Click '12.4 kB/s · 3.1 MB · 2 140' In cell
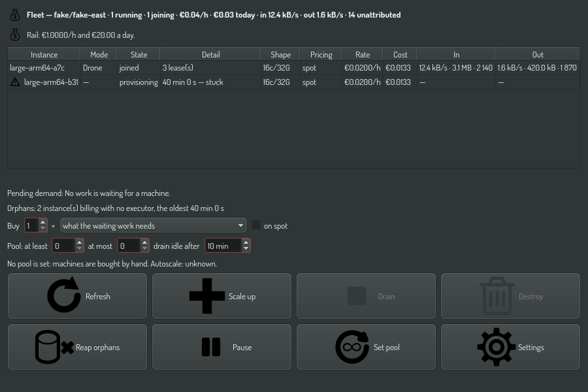Viewport: 588px width, 392px height. point(455,67)
